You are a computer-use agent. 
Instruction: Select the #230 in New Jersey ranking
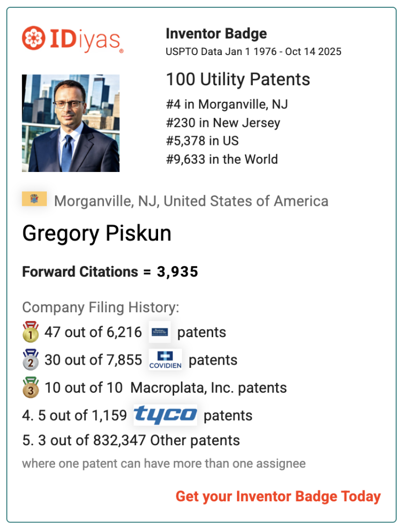point(223,123)
